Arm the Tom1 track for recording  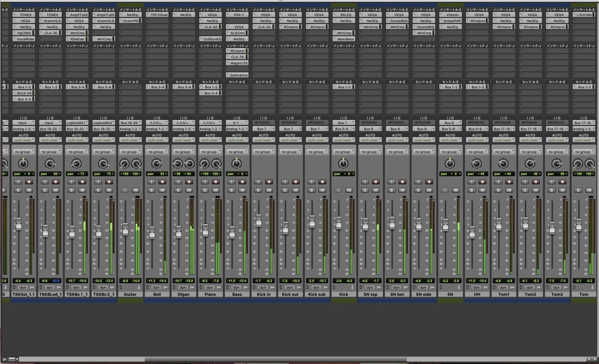(509, 182)
